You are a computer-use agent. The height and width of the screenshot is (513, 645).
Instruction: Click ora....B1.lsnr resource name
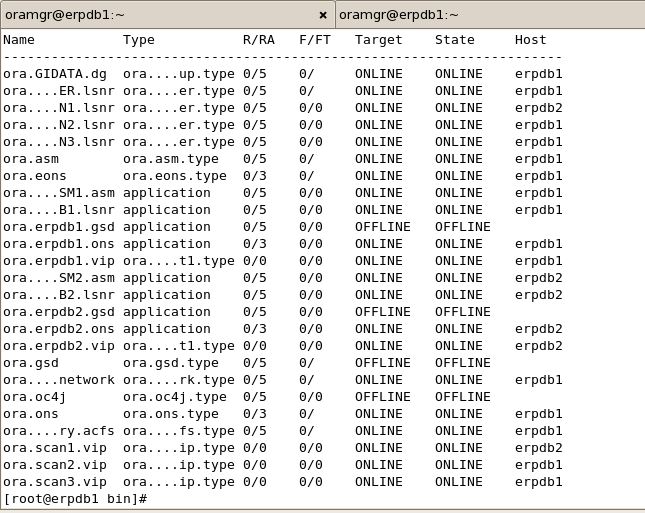click(x=59, y=210)
